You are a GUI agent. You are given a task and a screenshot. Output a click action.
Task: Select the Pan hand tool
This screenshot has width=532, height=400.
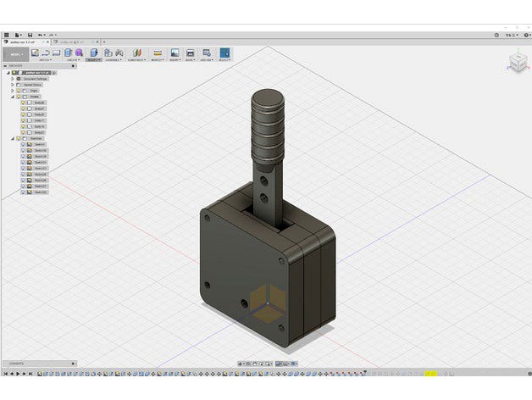pos(255,364)
